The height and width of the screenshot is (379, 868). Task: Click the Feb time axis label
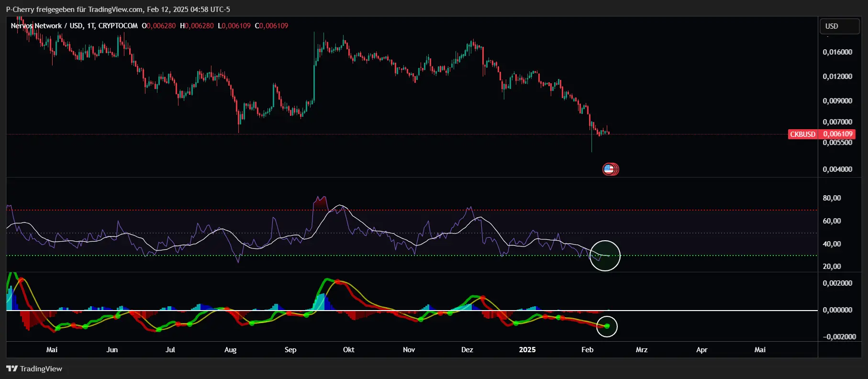tap(587, 350)
